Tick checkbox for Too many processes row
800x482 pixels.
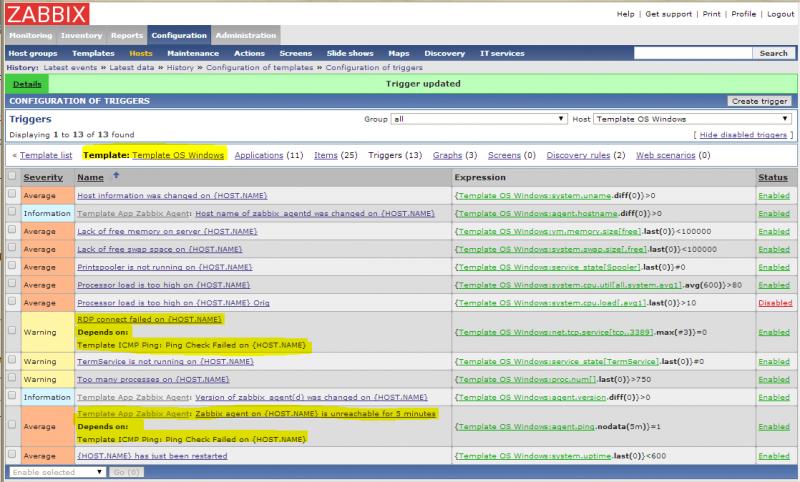(x=12, y=377)
